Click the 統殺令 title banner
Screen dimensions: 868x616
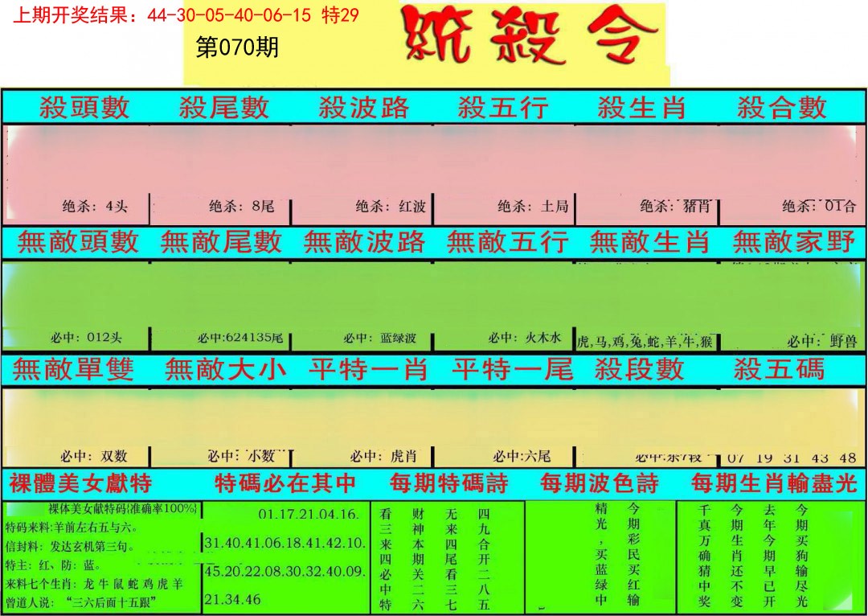coord(530,39)
